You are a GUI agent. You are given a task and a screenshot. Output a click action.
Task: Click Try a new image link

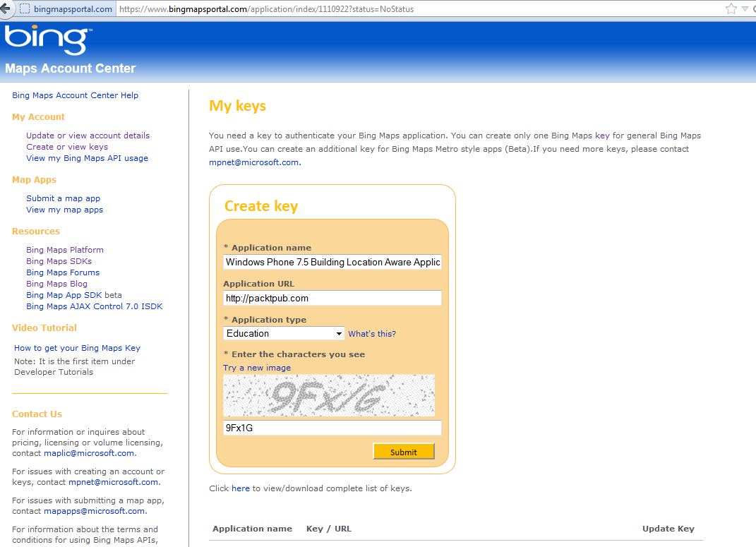[257, 368]
